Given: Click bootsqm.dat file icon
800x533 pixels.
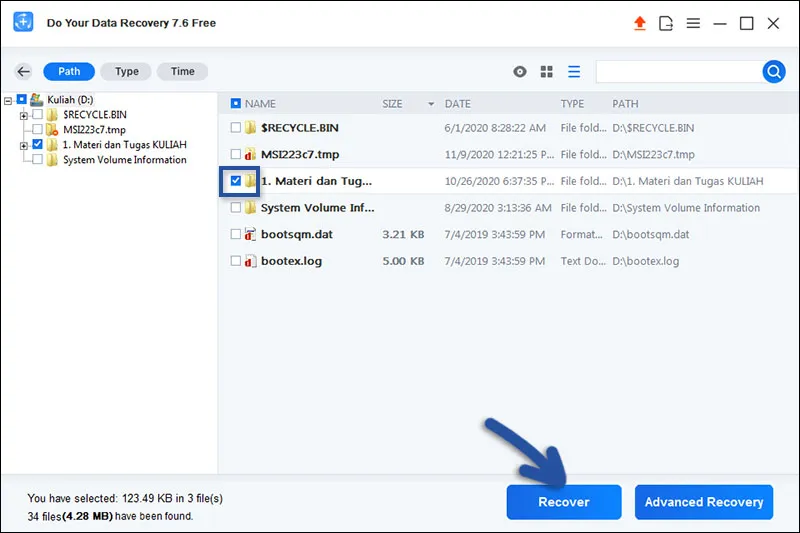Looking at the screenshot, I should (x=250, y=234).
